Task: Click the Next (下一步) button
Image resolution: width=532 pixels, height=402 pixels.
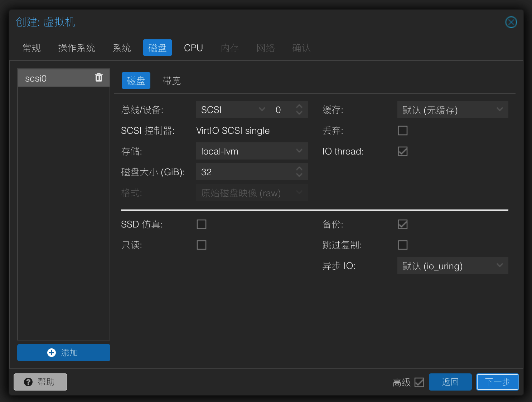Action: (497, 382)
